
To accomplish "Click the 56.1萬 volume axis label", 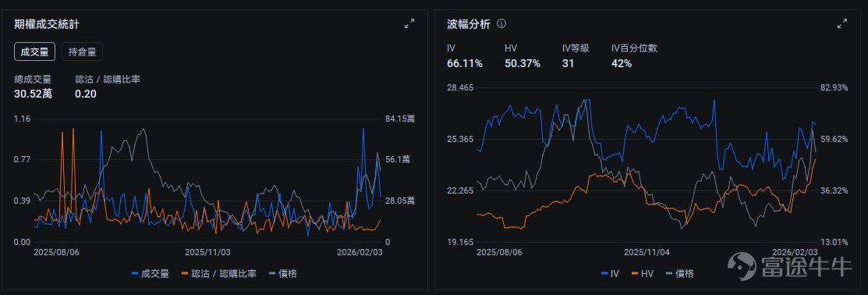I will [398, 159].
